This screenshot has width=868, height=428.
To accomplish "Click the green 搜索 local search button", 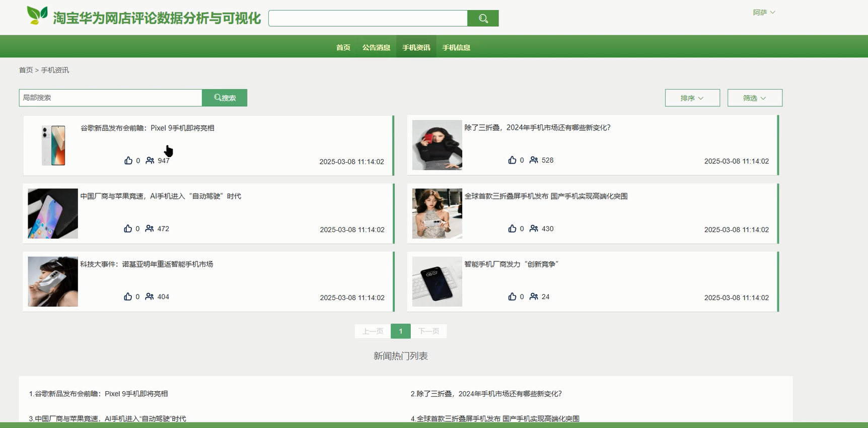I will pos(225,98).
